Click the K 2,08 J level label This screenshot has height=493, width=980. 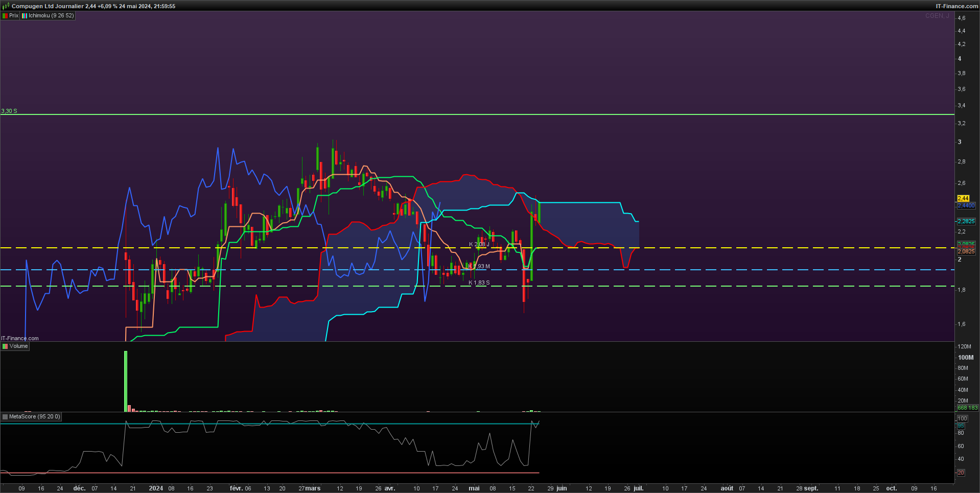[479, 245]
